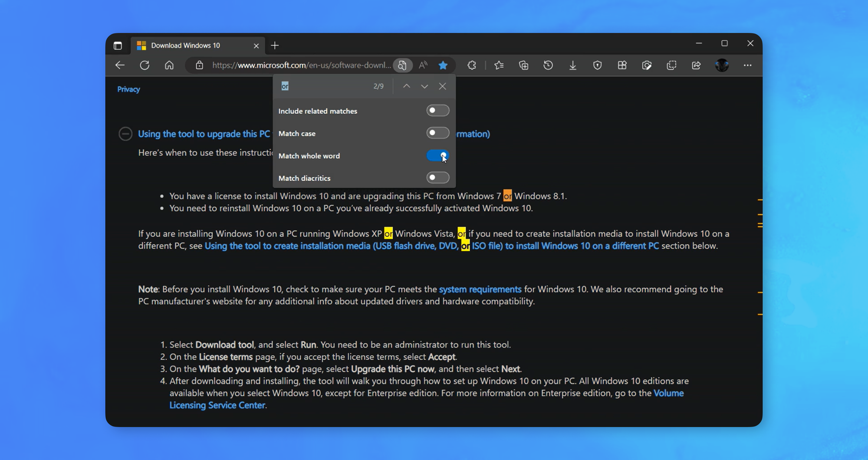This screenshot has width=868, height=460.
Task: Open Settings and more ellipsis menu
Action: 747,66
